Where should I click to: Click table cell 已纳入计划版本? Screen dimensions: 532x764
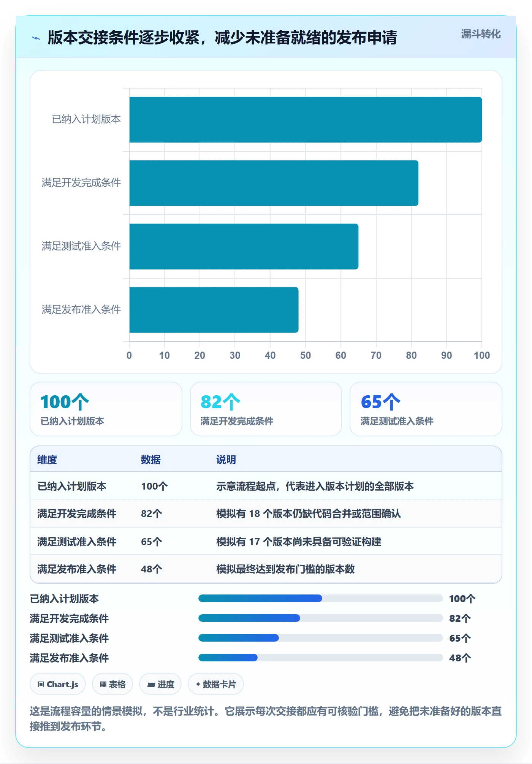[x=72, y=486]
